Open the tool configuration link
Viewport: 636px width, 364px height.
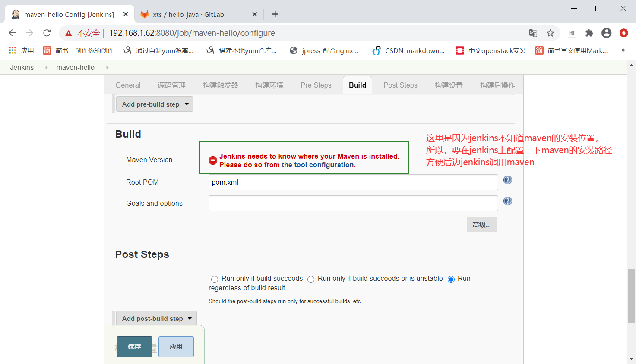tap(318, 165)
